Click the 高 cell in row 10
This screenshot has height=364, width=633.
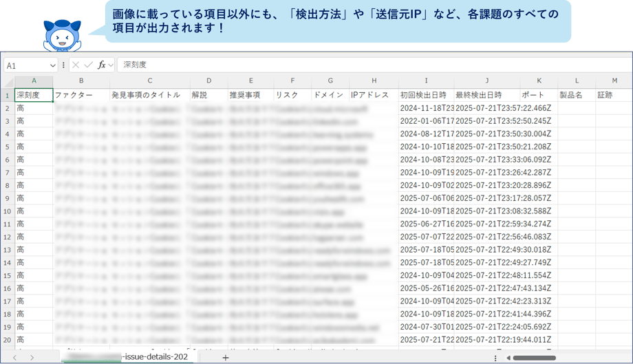click(x=34, y=211)
